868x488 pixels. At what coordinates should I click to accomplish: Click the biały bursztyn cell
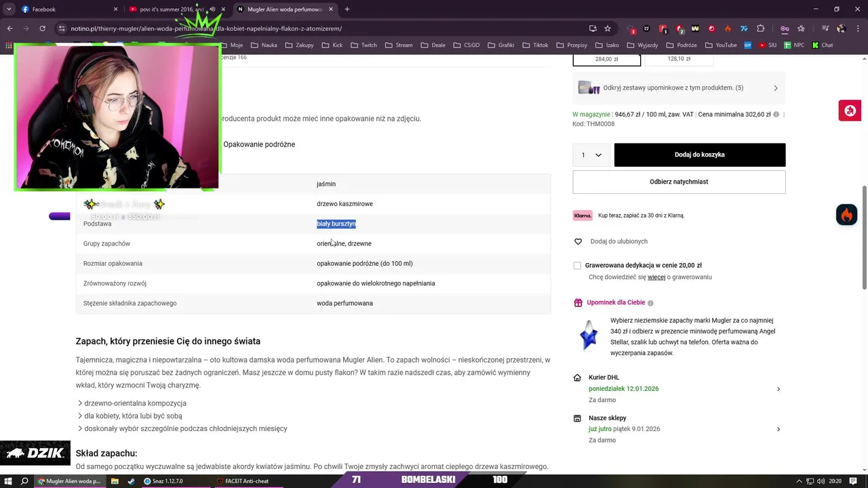336,224
